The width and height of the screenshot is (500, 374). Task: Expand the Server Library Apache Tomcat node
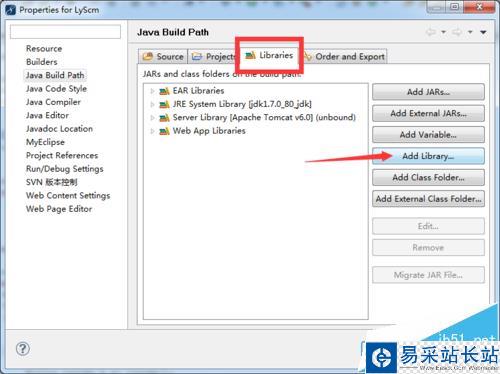pyautogui.click(x=152, y=118)
